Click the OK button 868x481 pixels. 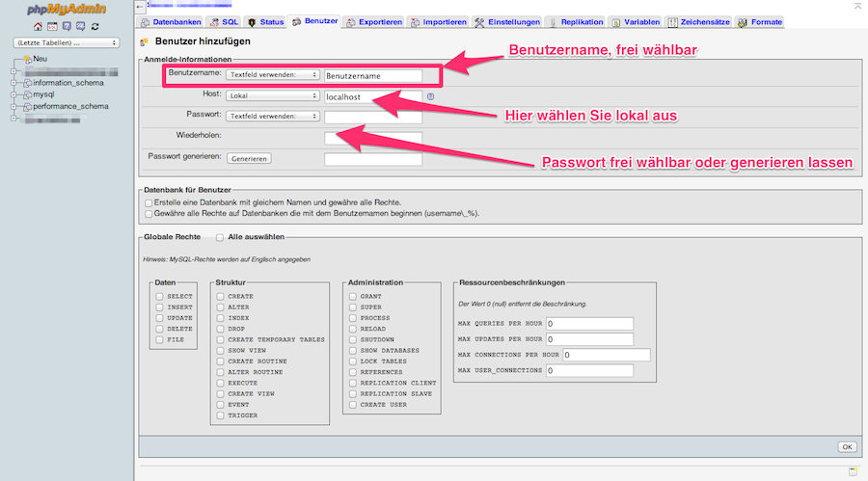click(847, 447)
